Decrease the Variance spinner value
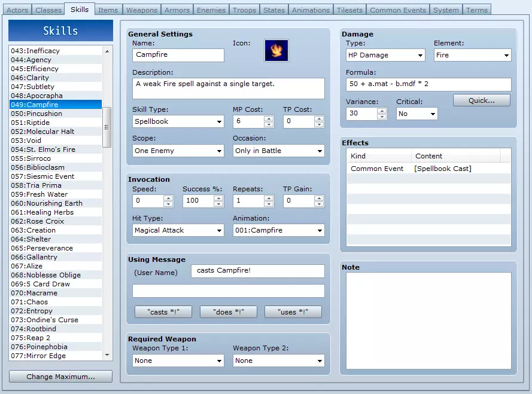The height and width of the screenshot is (394, 532). 382,117
